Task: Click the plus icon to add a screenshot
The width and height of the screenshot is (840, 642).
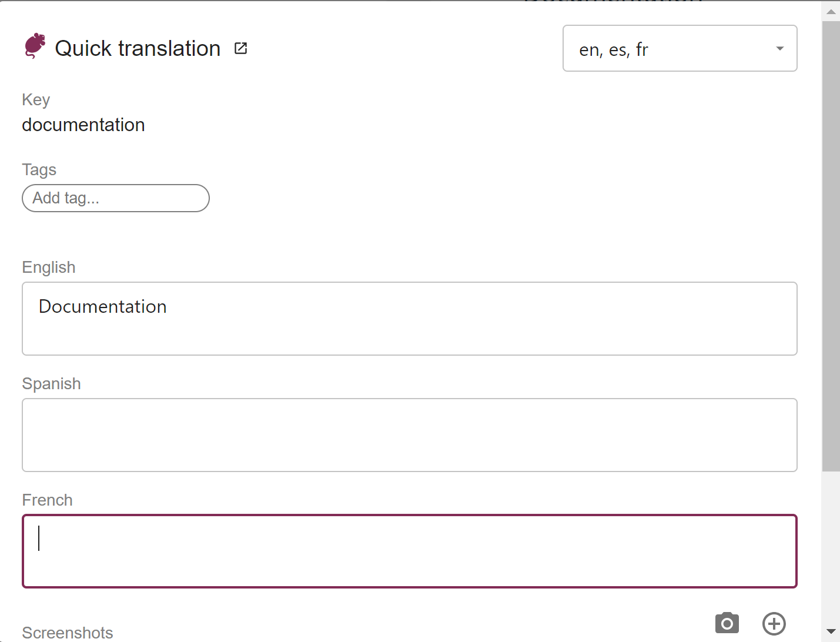Action: (x=774, y=624)
